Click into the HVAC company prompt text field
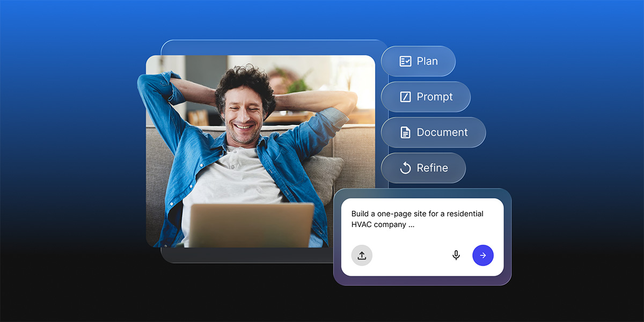The image size is (644, 322). coord(418,219)
